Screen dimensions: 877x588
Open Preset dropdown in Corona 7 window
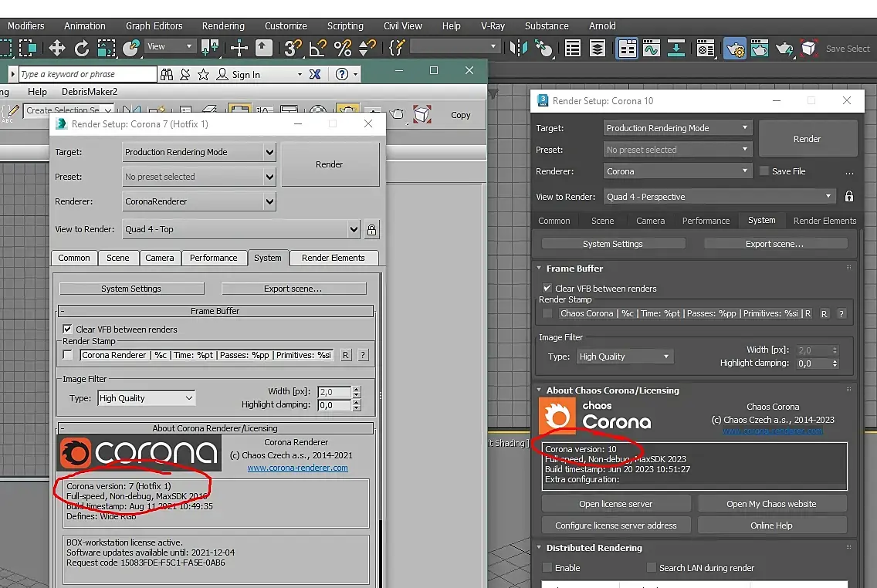(199, 177)
